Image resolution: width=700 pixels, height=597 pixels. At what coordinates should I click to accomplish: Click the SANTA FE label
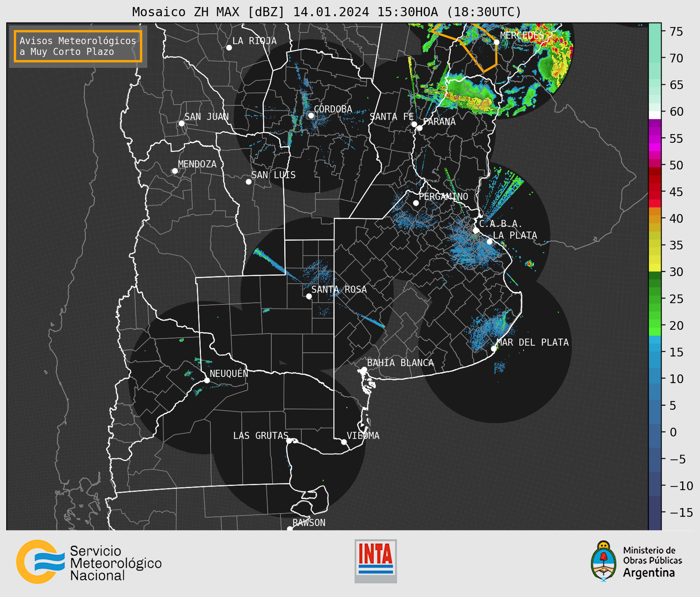pos(392,117)
